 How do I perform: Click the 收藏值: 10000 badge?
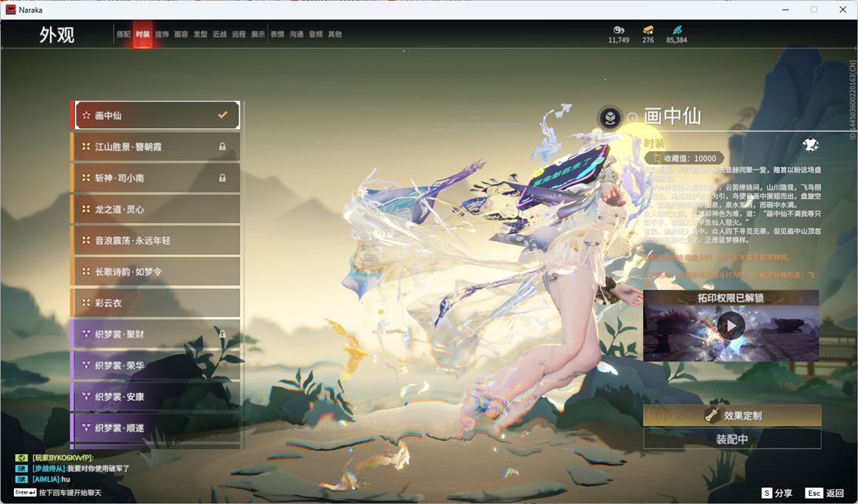684,158
